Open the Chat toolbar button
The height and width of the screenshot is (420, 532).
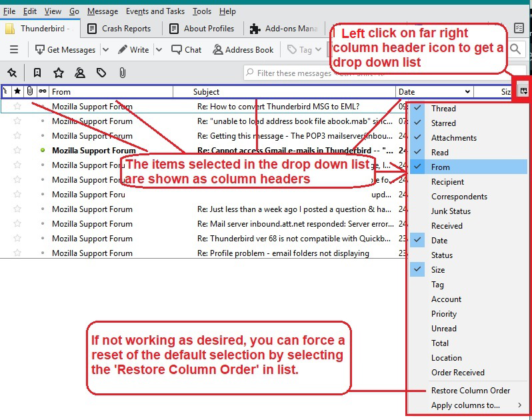tap(186, 50)
